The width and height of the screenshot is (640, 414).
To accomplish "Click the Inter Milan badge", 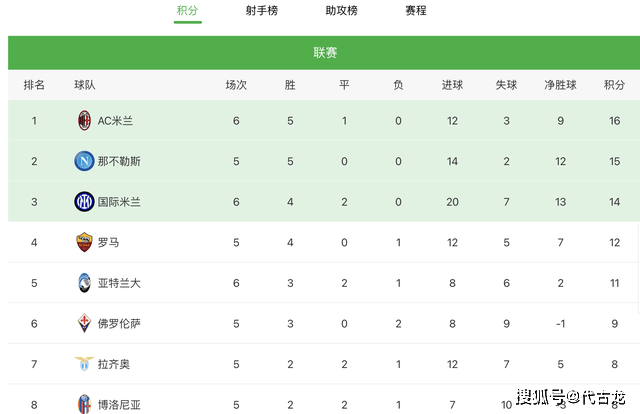I will [84, 202].
